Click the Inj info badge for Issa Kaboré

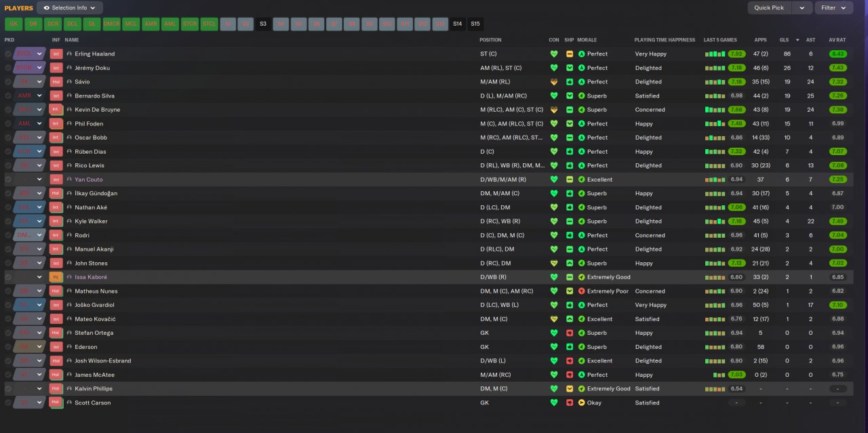pos(56,277)
